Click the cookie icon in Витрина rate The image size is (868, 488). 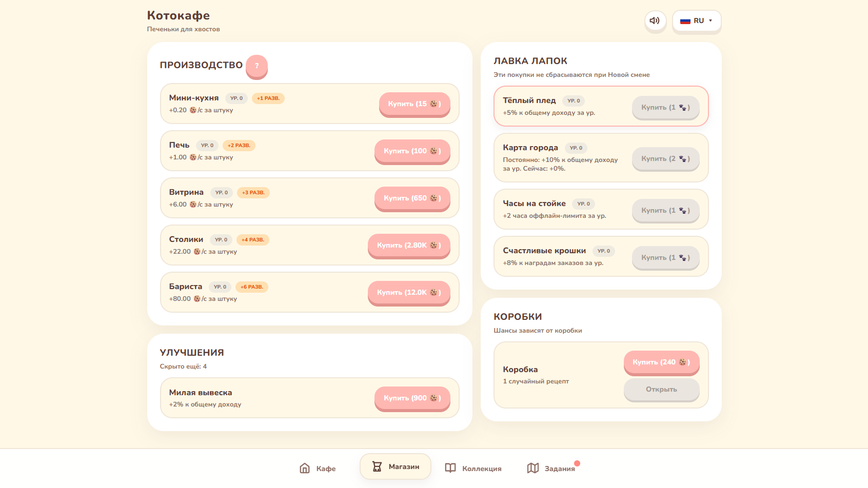pos(193,205)
